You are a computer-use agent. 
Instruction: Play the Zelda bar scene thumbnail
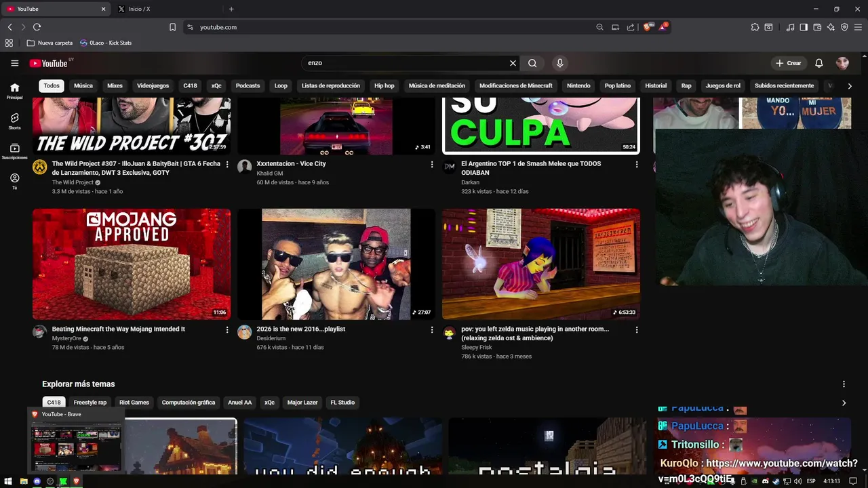(541, 264)
